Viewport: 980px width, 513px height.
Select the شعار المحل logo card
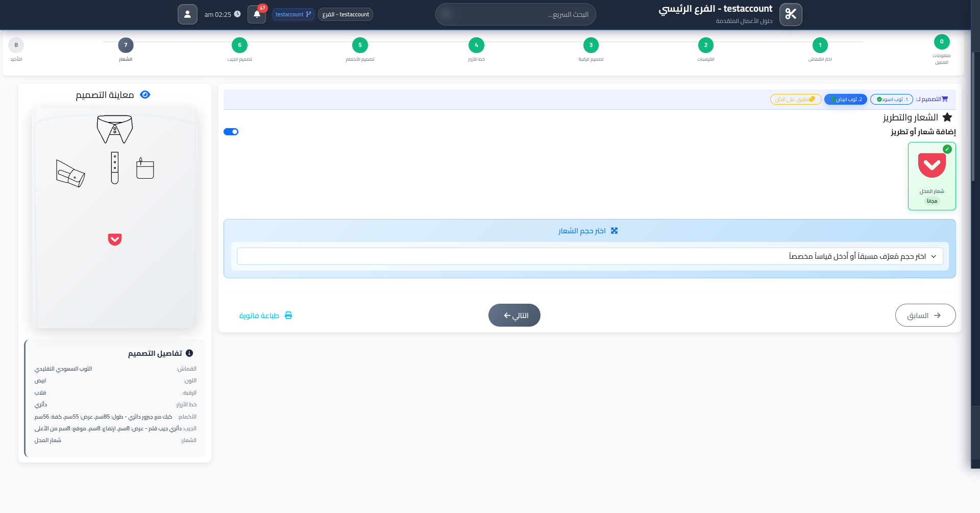[x=932, y=176]
